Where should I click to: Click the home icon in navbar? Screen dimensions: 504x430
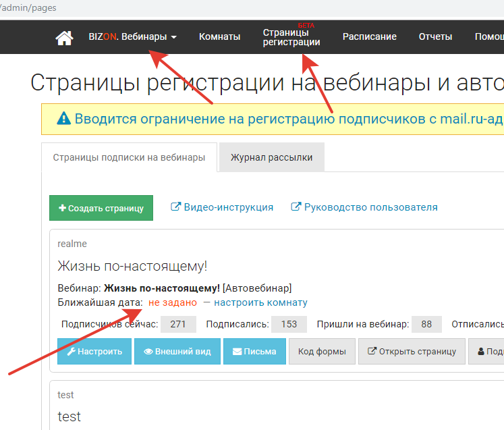pos(64,38)
